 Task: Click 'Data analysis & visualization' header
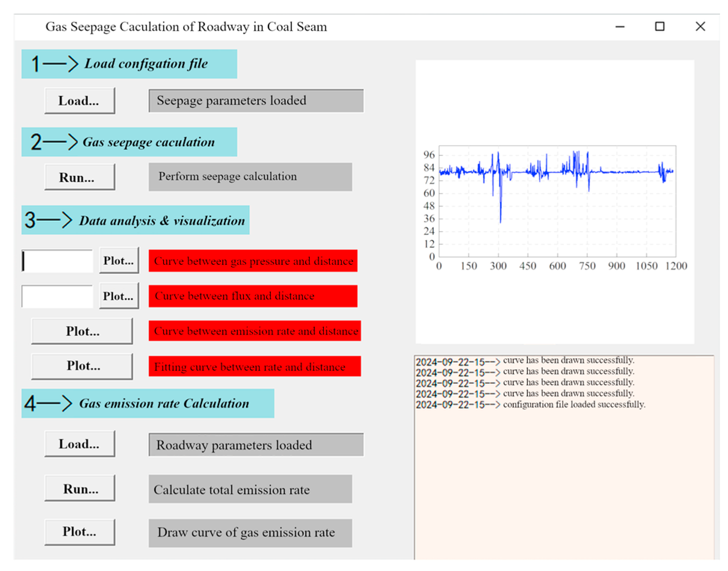click(x=135, y=220)
